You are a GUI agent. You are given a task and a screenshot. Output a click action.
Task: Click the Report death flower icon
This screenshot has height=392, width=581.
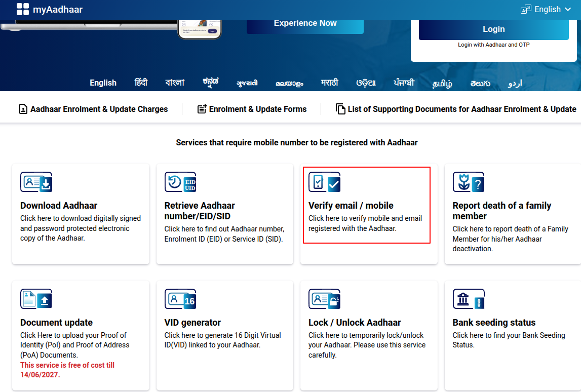[469, 182]
